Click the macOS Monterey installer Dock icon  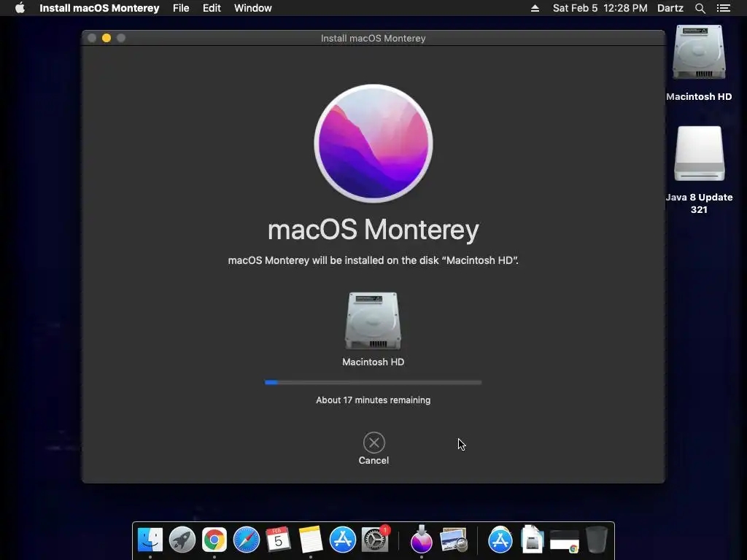tap(421, 540)
